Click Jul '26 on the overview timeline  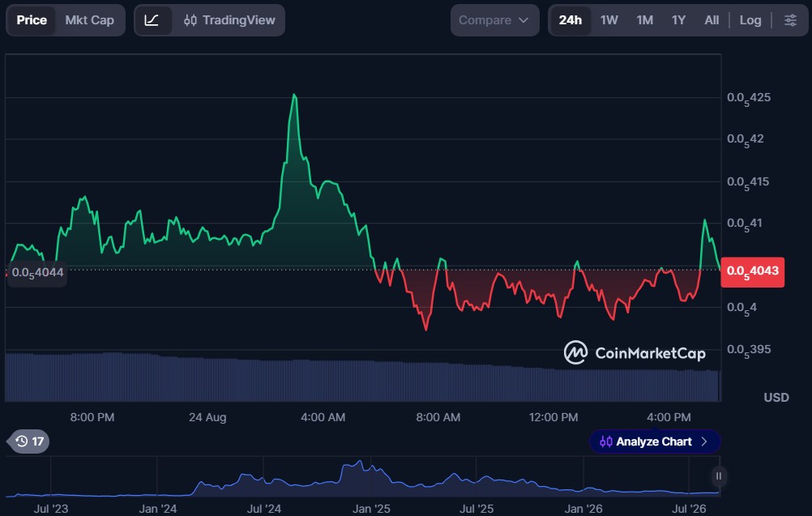coord(689,509)
